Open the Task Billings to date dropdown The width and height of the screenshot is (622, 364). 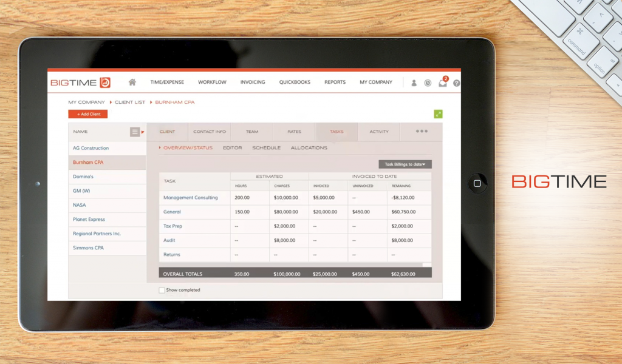[x=405, y=164]
